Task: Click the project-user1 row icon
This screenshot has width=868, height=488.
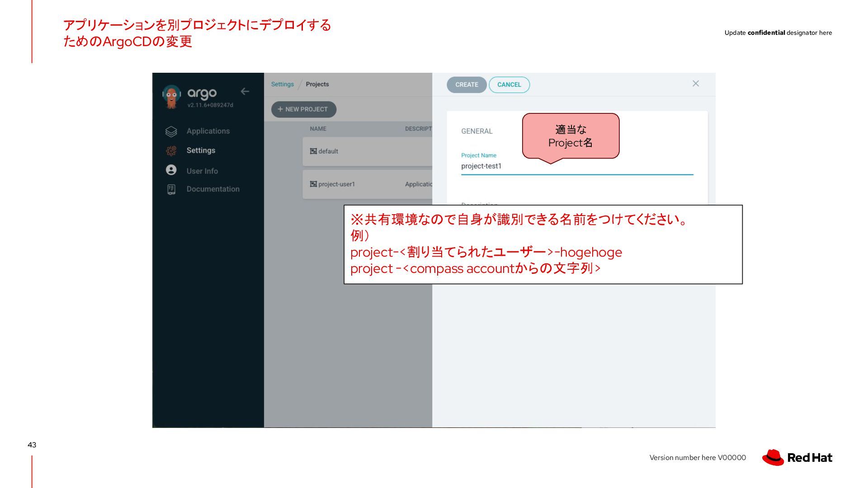Action: (x=313, y=184)
